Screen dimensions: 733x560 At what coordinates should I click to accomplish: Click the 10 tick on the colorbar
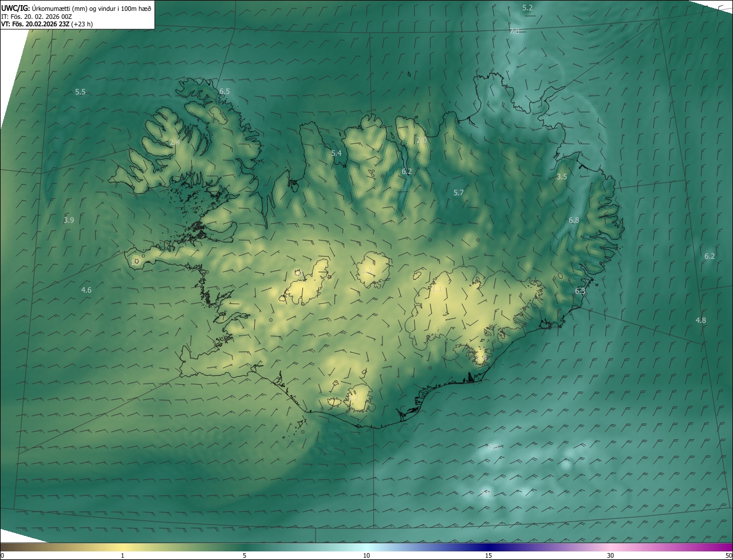(366, 555)
